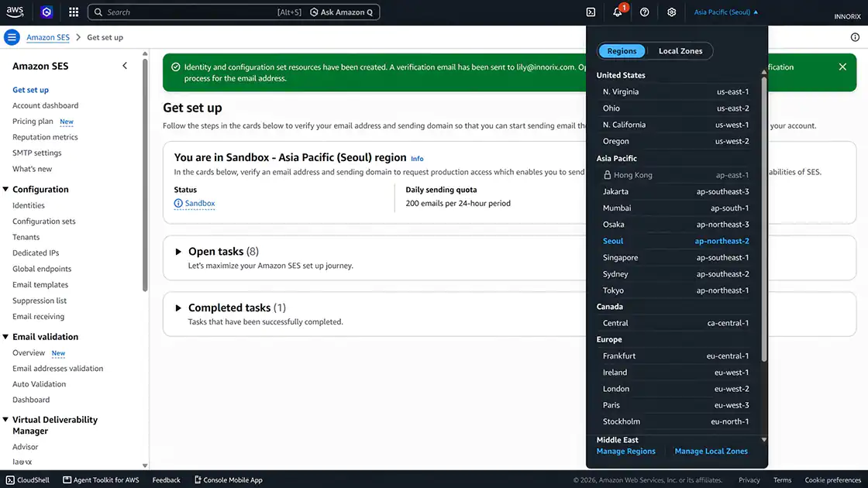Open the notifications bell icon
Image resolution: width=868 pixels, height=488 pixels.
coord(617,12)
